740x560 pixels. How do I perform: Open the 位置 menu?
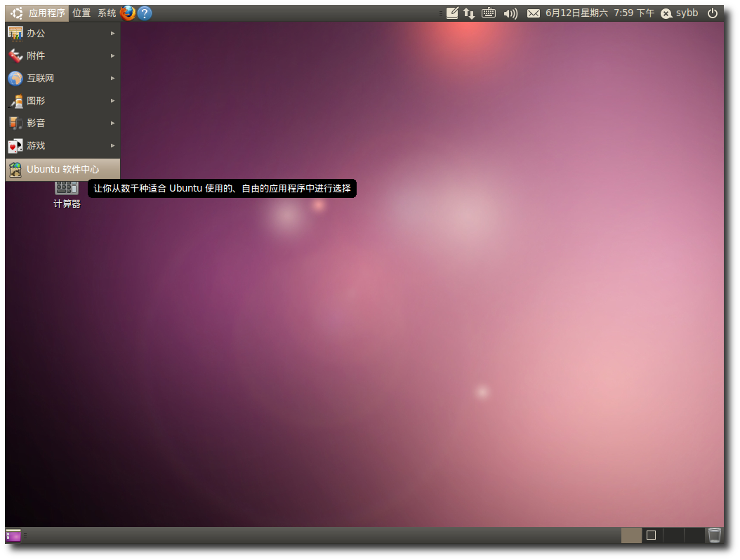(x=81, y=13)
